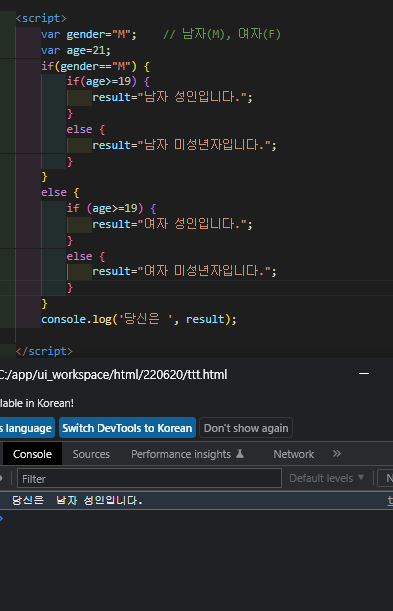The image size is (393, 611).
Task: Click the Performance insights flask icon
Action: click(x=240, y=454)
